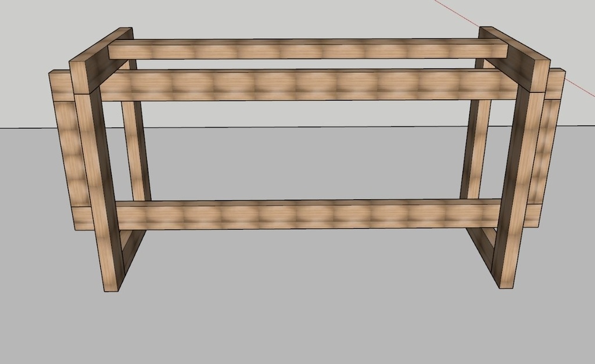Click the top front long rail
The image size is (595, 364).
308,85
